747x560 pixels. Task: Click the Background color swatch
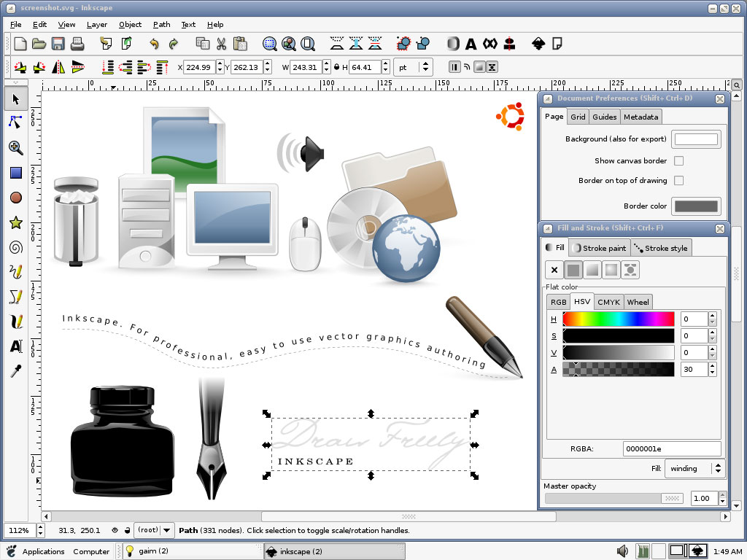(x=696, y=139)
